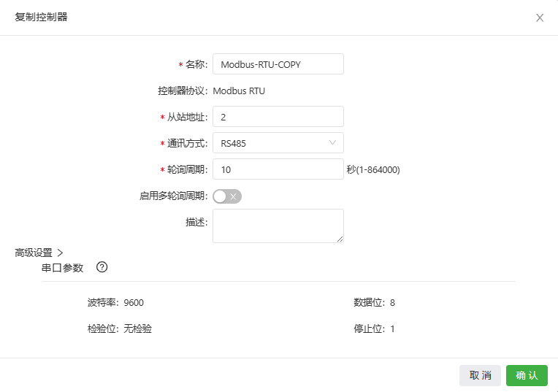Screen dimensions: 558x392
Task: Click the 复制控制器 dialog title
Action: (42, 17)
